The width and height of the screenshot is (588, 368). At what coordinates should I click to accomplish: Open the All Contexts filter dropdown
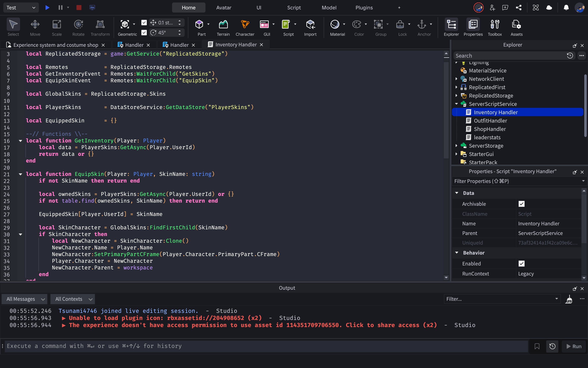[72, 299]
